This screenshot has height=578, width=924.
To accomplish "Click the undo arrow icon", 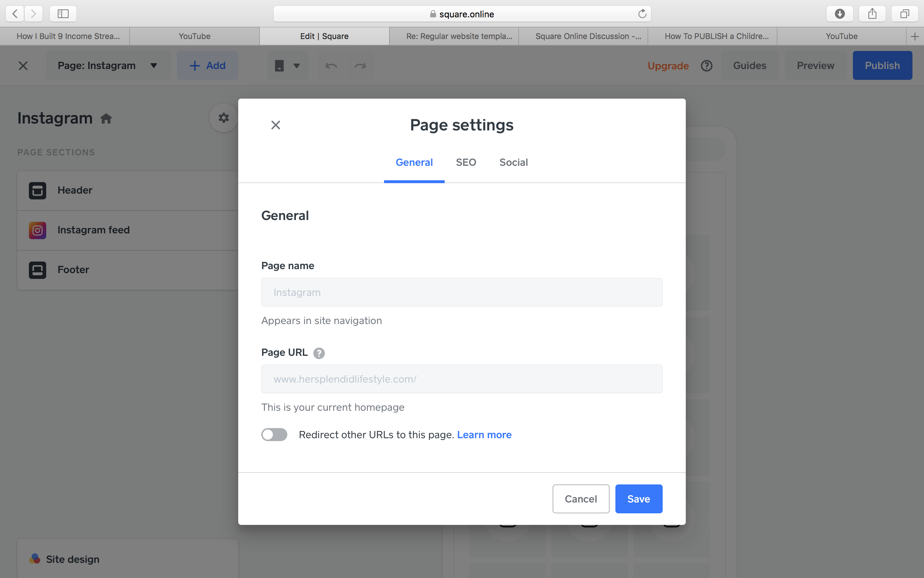I will pos(331,66).
